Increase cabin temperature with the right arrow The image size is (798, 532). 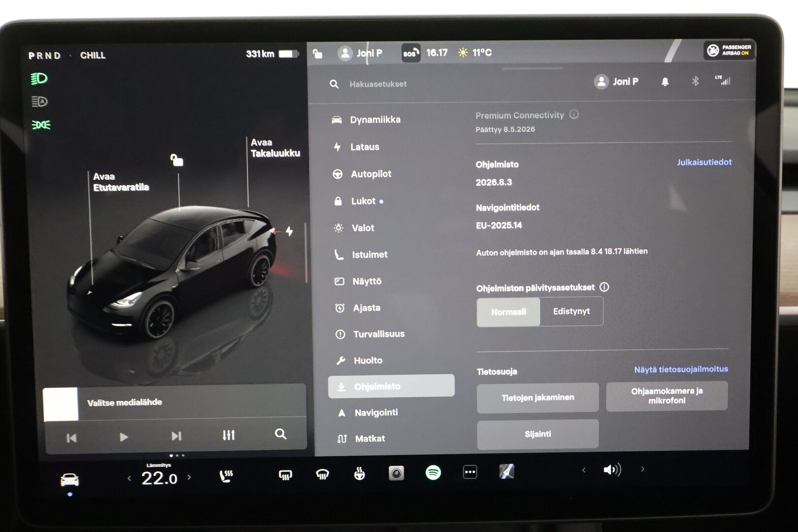[x=189, y=477]
